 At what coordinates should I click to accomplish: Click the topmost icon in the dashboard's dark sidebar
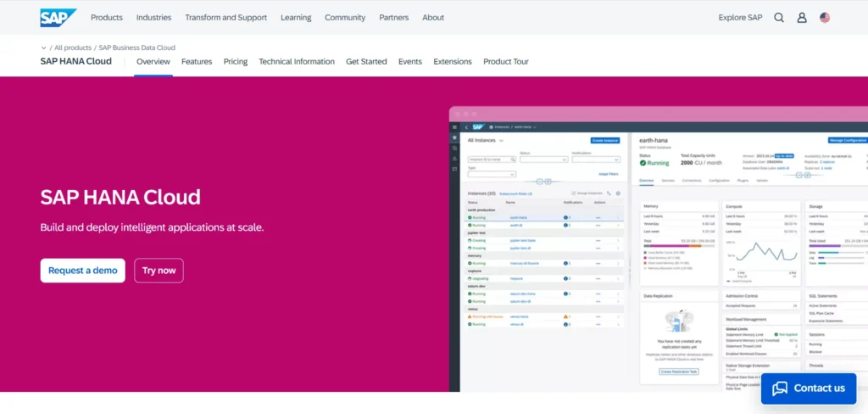(454, 137)
